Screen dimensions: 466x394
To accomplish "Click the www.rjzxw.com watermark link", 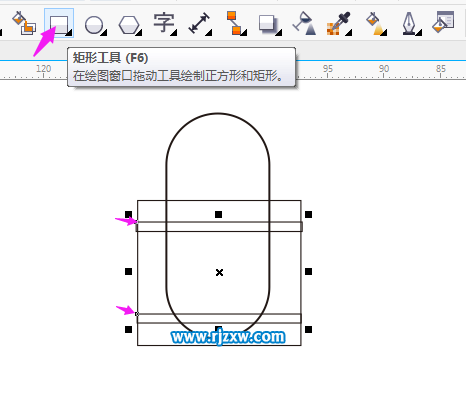I will click(x=228, y=337).
